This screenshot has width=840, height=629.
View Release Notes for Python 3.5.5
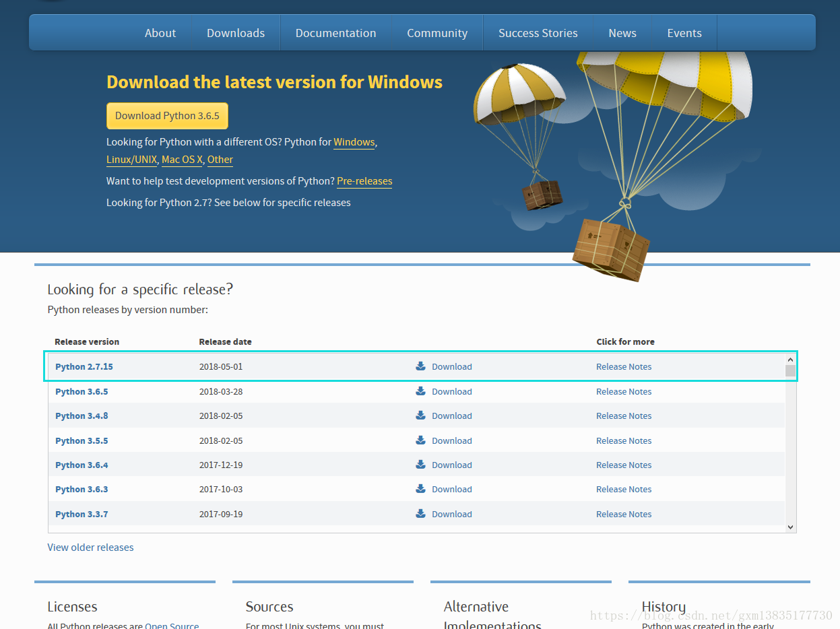(x=624, y=440)
